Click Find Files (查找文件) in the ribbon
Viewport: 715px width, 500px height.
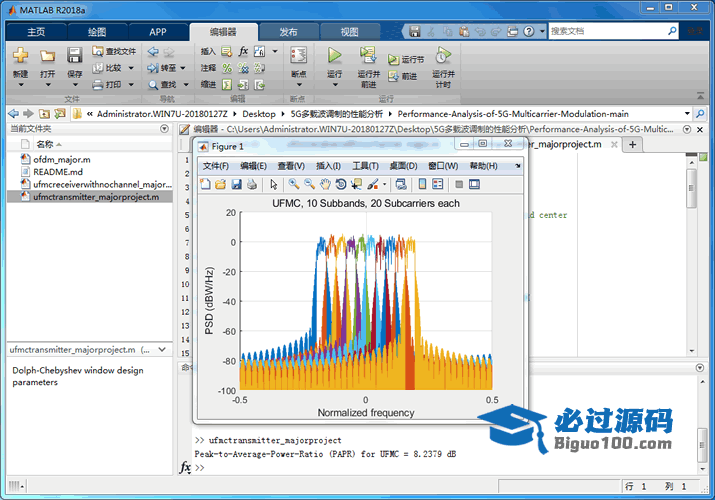pyautogui.click(x=114, y=51)
